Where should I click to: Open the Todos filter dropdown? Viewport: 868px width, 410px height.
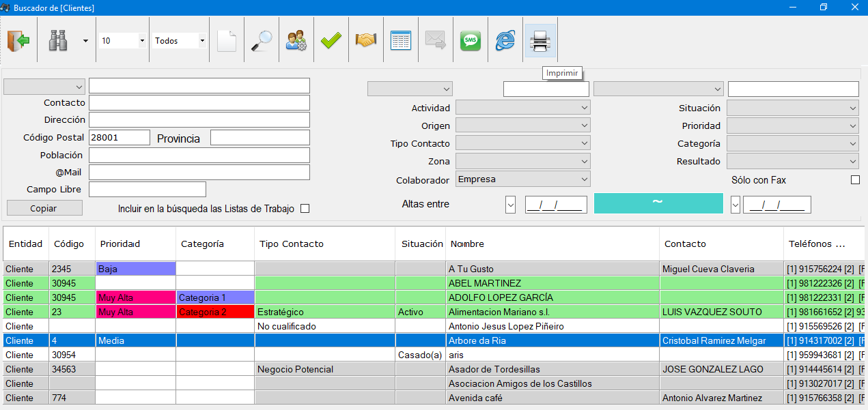tap(201, 41)
